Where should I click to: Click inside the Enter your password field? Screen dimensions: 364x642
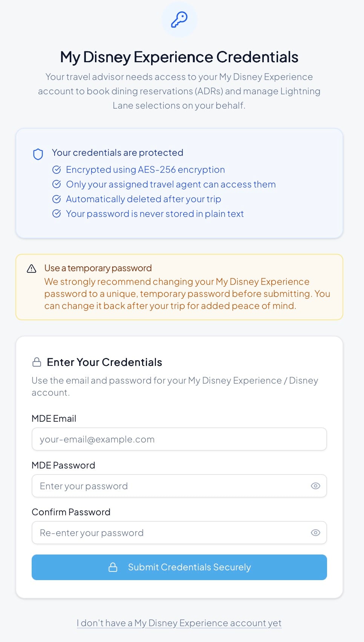coord(170,486)
